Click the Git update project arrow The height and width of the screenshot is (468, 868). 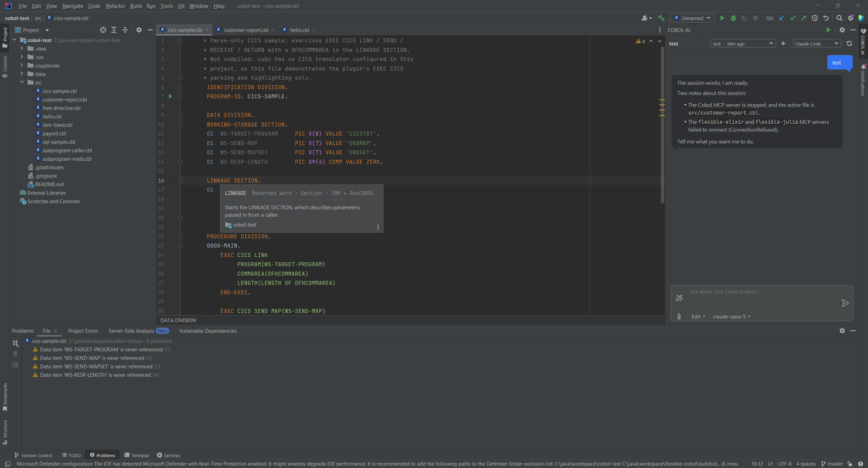[x=782, y=18]
